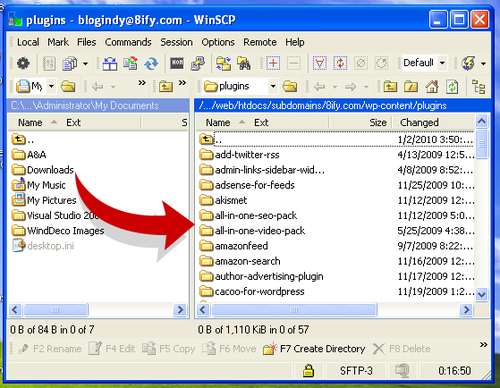This screenshot has width=500, height=388.
Task: Refresh the remote directory listing
Action: 452,87
